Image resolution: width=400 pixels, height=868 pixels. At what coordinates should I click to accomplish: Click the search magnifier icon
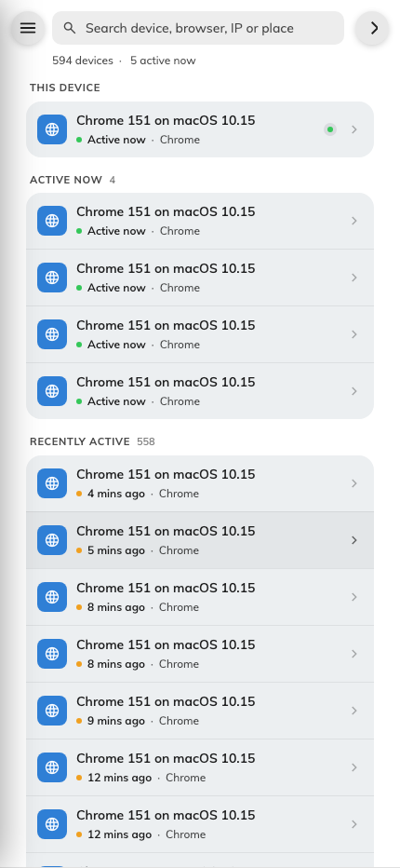69,28
